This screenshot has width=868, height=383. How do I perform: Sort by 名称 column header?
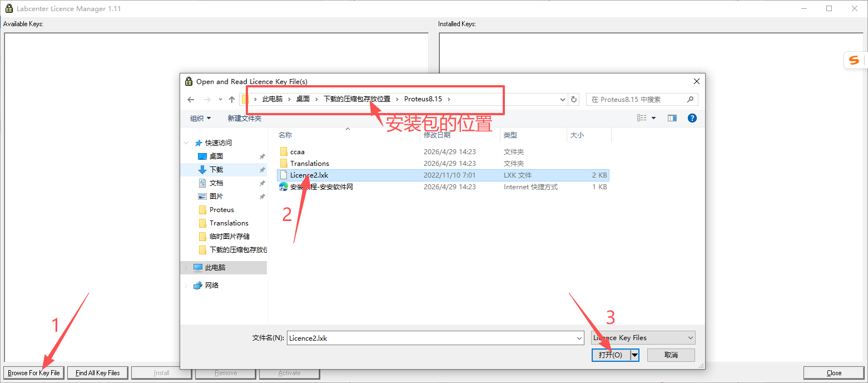(x=285, y=135)
